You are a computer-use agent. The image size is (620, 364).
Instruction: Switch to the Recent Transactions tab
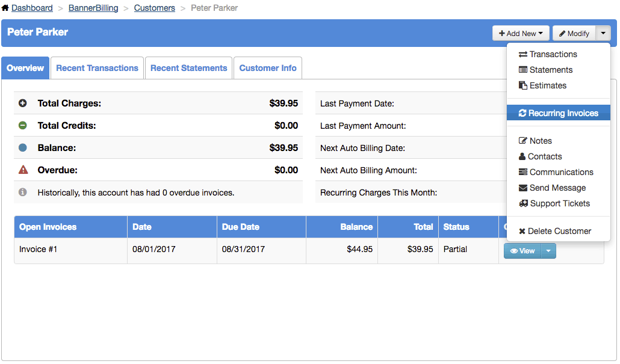97,68
